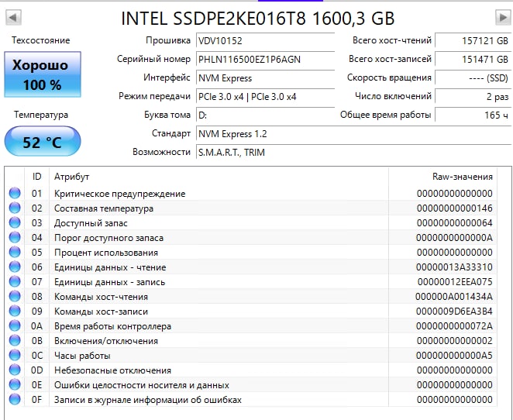
Task: Click the Общее время работы value 165 ч
Action: point(473,115)
